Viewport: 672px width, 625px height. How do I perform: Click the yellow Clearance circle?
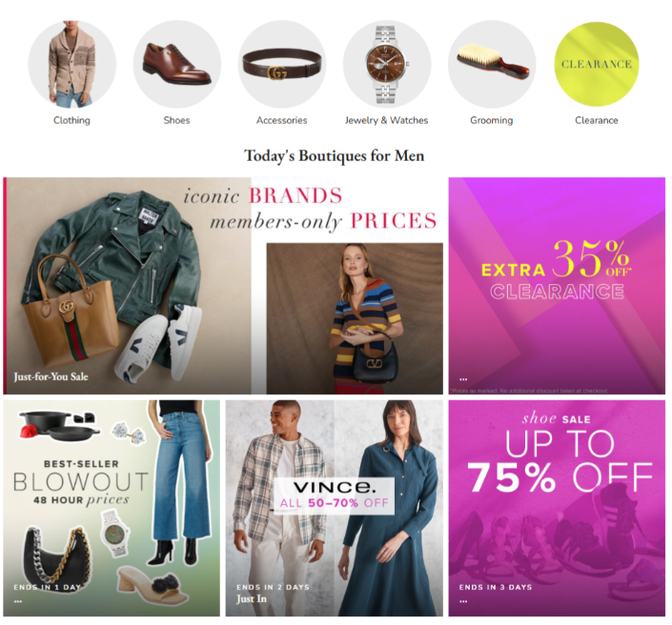point(597,64)
